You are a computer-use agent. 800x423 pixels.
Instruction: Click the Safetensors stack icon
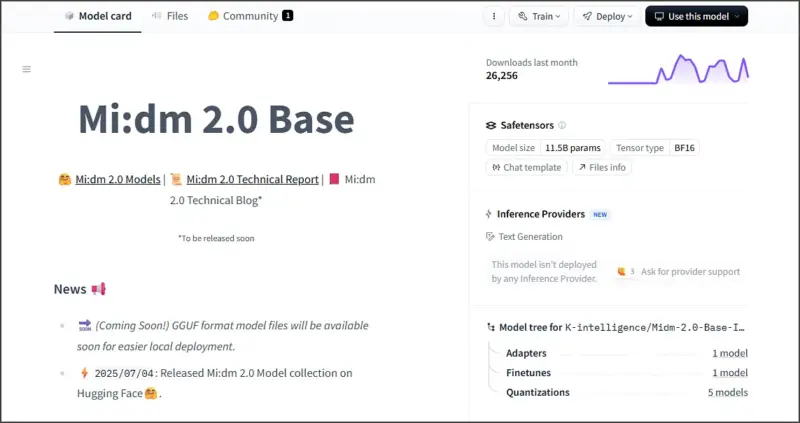coord(491,125)
